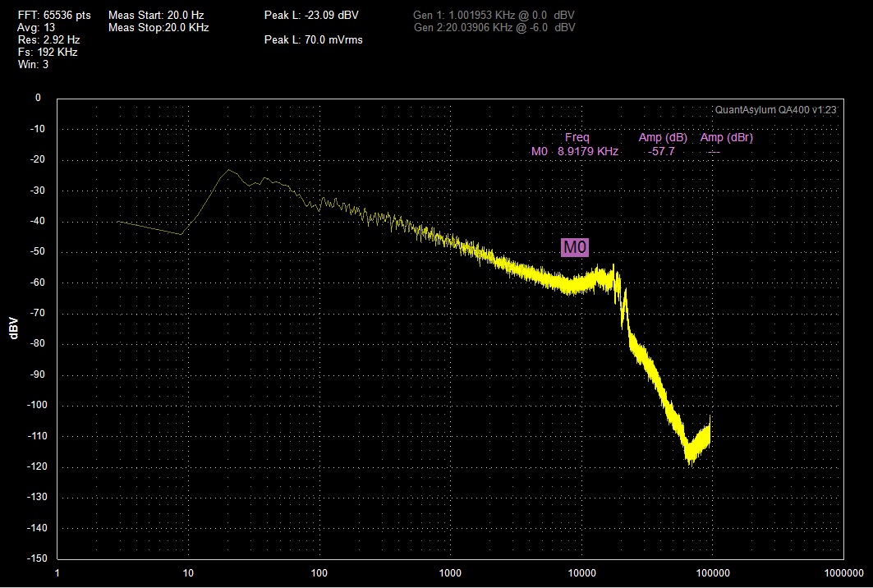
Task: Click the 100000 x-axis tick label
Action: [711, 573]
